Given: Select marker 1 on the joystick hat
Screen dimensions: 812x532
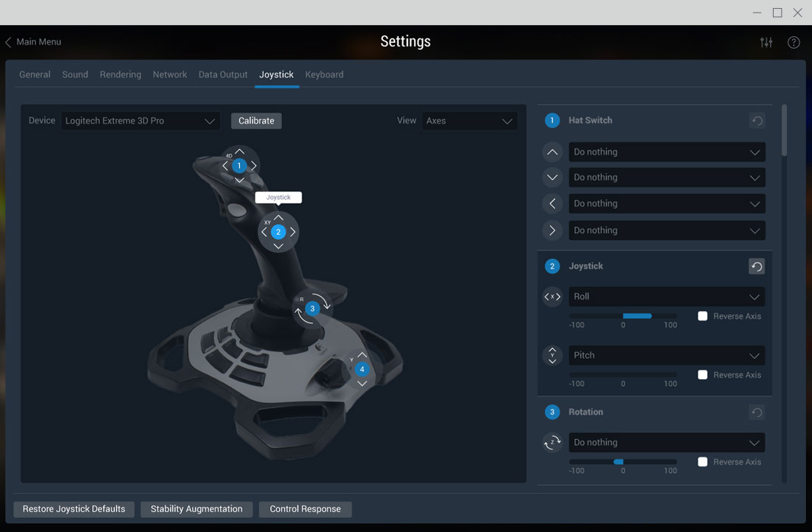Looking at the screenshot, I should 239,165.
